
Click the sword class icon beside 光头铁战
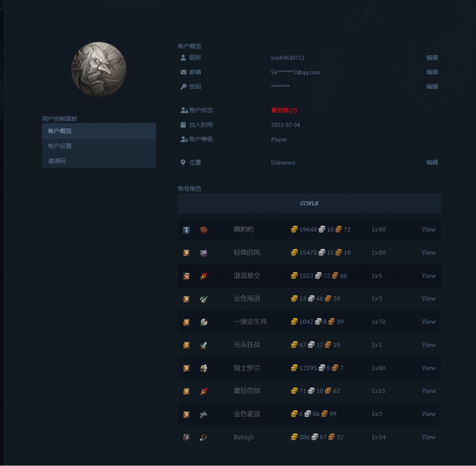pos(203,345)
